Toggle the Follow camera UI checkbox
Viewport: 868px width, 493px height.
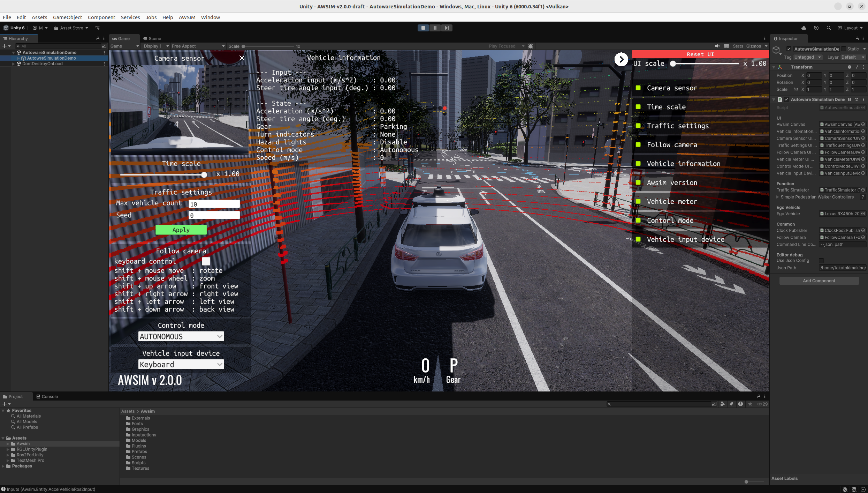[638, 145]
